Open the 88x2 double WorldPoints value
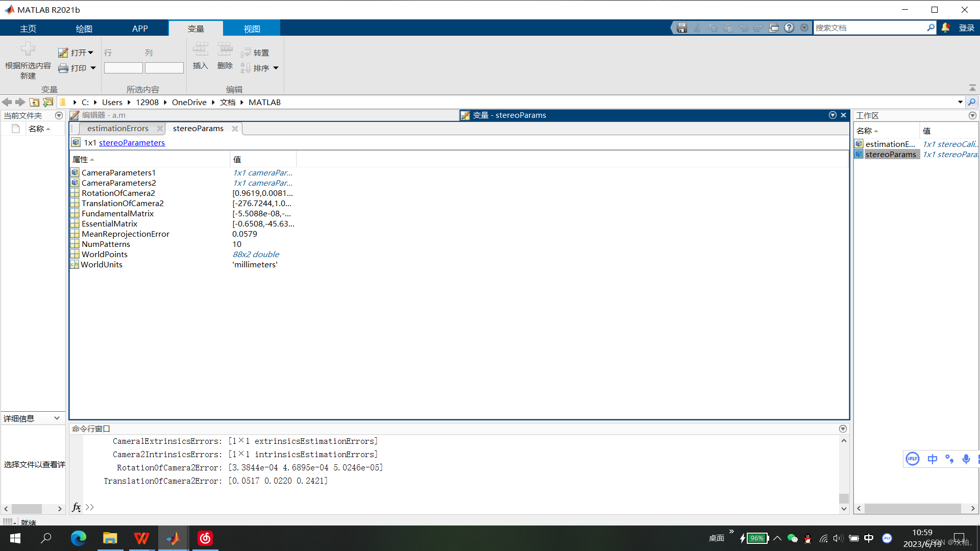980x551 pixels. pos(256,254)
